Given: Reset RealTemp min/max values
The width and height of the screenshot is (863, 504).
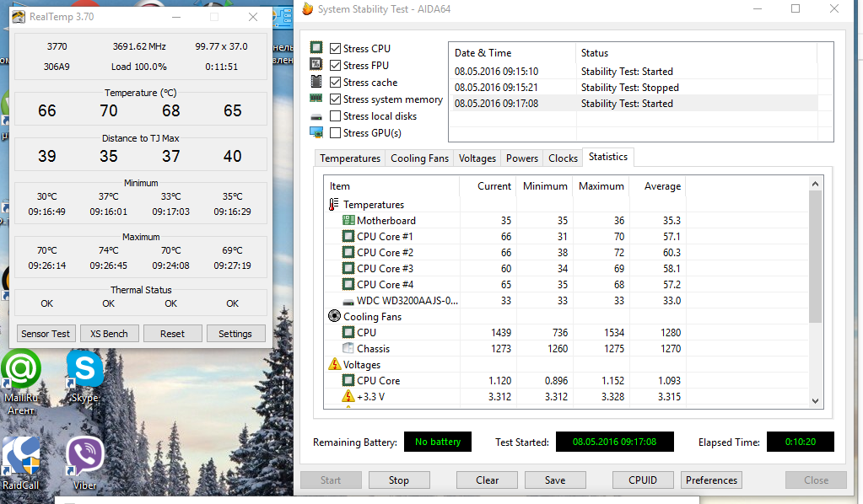Looking at the screenshot, I should click(x=172, y=334).
